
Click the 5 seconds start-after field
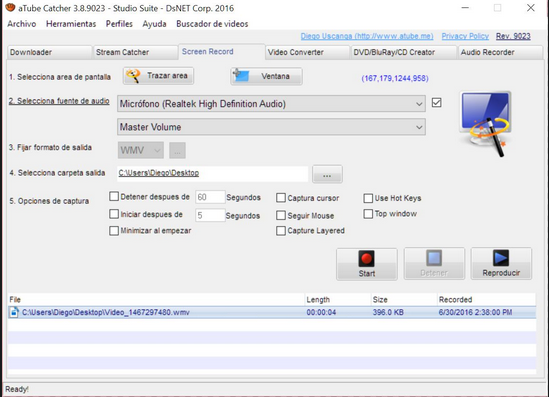click(x=210, y=215)
